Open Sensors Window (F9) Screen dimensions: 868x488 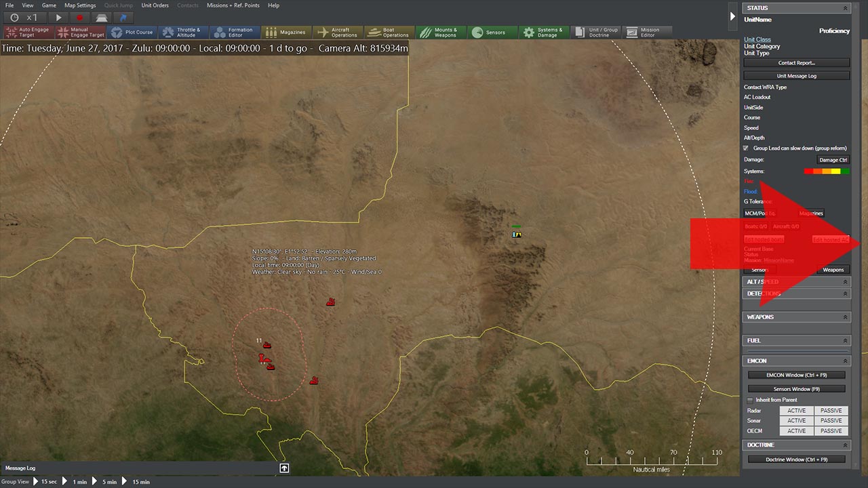796,389
